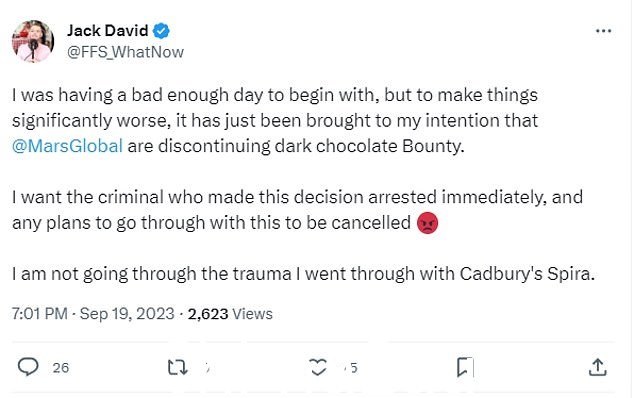
Task: Click the 7:01 PM timestamp
Action: [x=40, y=314]
